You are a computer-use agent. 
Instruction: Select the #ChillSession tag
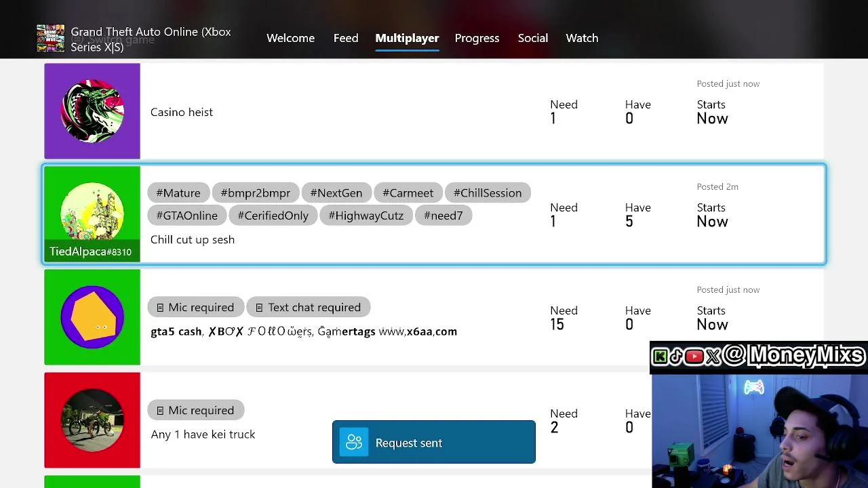tap(488, 193)
